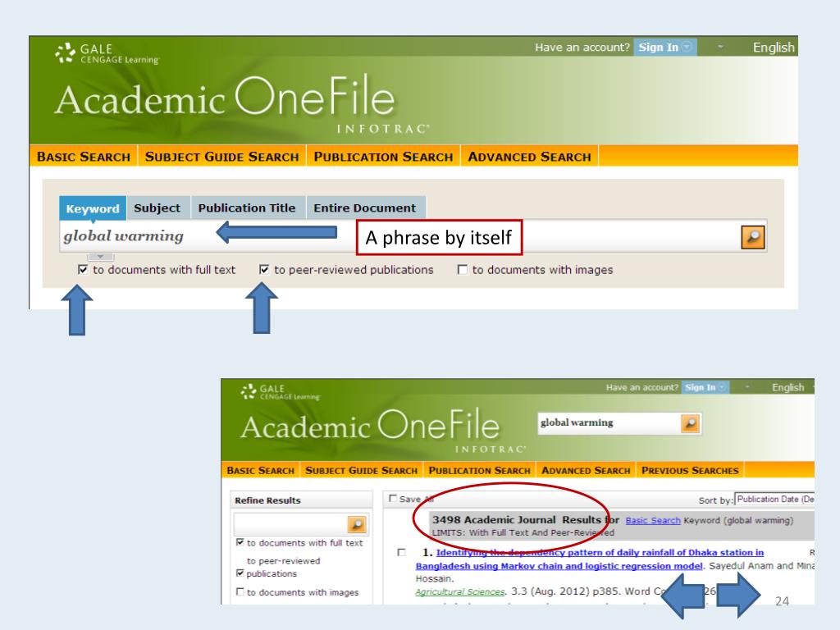Screen dimensions: 840x630
Task: Switch to the Entire Document tab
Action: point(365,208)
